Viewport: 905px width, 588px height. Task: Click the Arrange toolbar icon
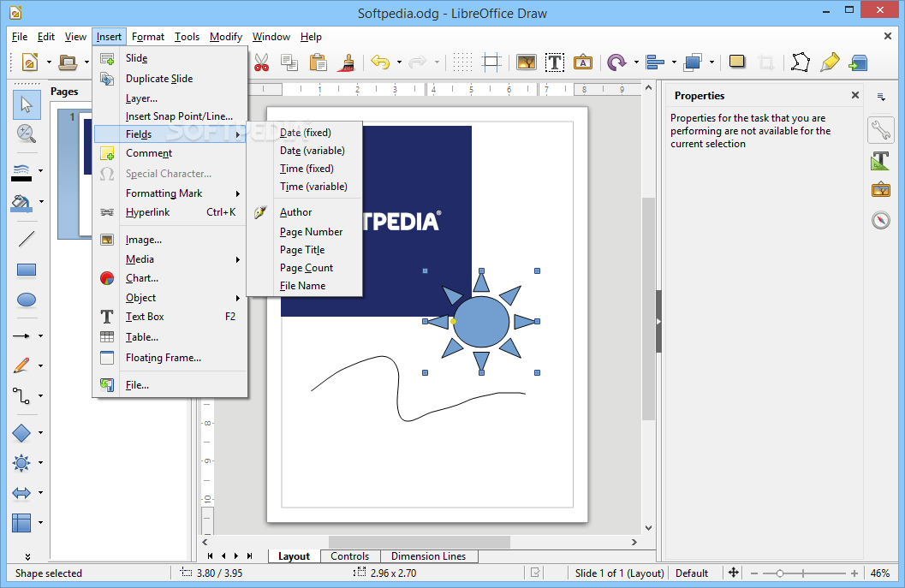[693, 62]
